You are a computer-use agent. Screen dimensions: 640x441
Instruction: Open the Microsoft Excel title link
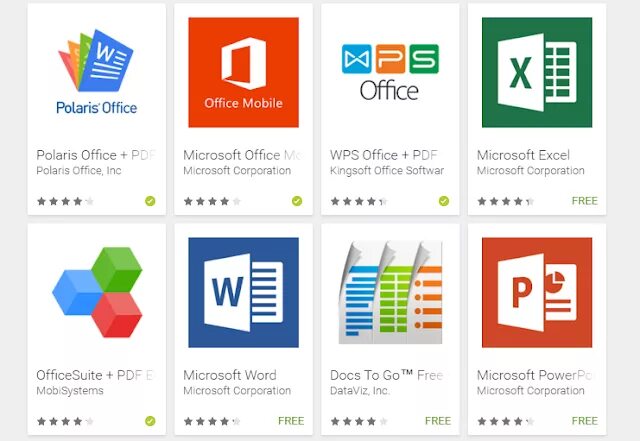click(523, 155)
